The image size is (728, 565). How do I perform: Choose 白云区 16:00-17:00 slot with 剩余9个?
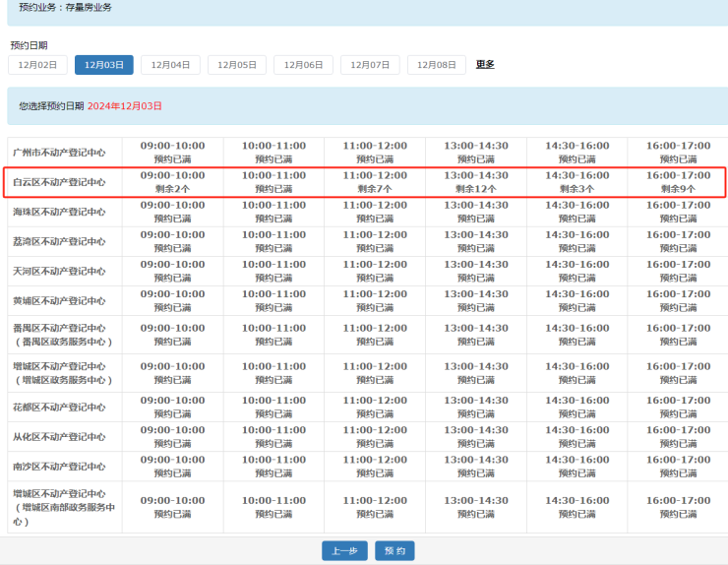[678, 182]
